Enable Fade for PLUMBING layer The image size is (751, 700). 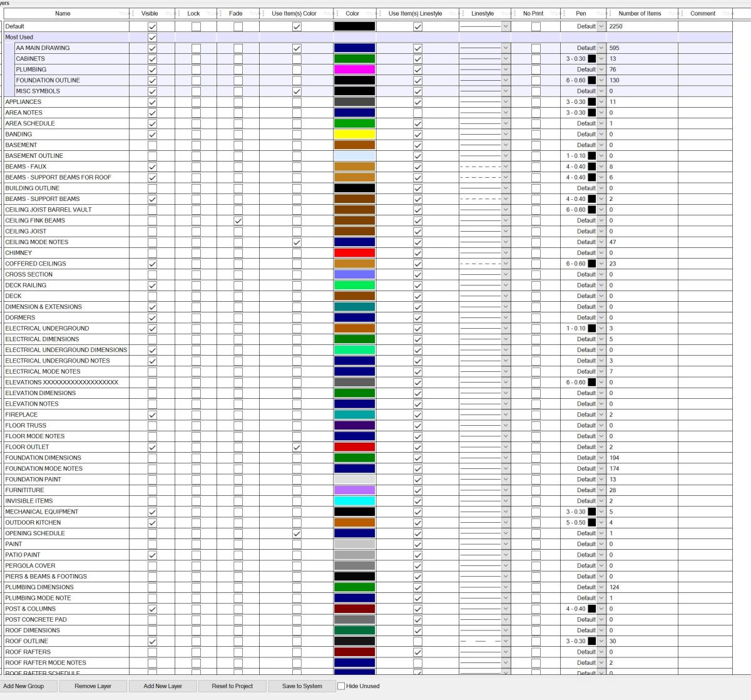click(238, 69)
